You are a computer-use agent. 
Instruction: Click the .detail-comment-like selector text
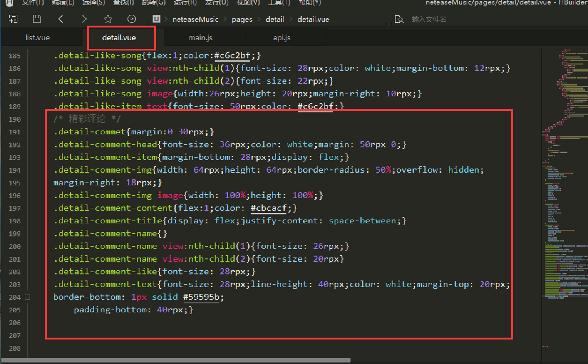[x=106, y=272]
